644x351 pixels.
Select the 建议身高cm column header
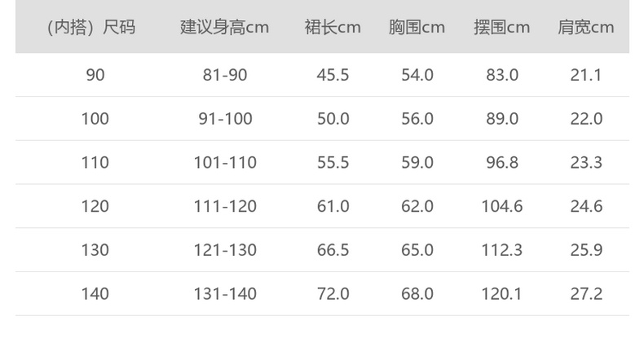[x=224, y=27]
